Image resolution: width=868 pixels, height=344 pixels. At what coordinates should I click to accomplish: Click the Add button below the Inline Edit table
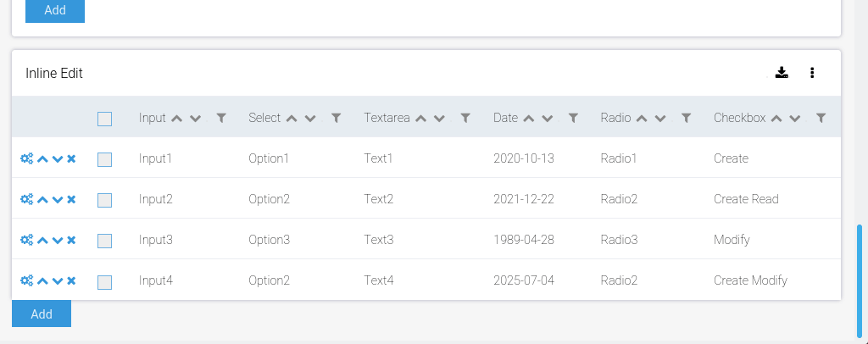pyautogui.click(x=42, y=313)
